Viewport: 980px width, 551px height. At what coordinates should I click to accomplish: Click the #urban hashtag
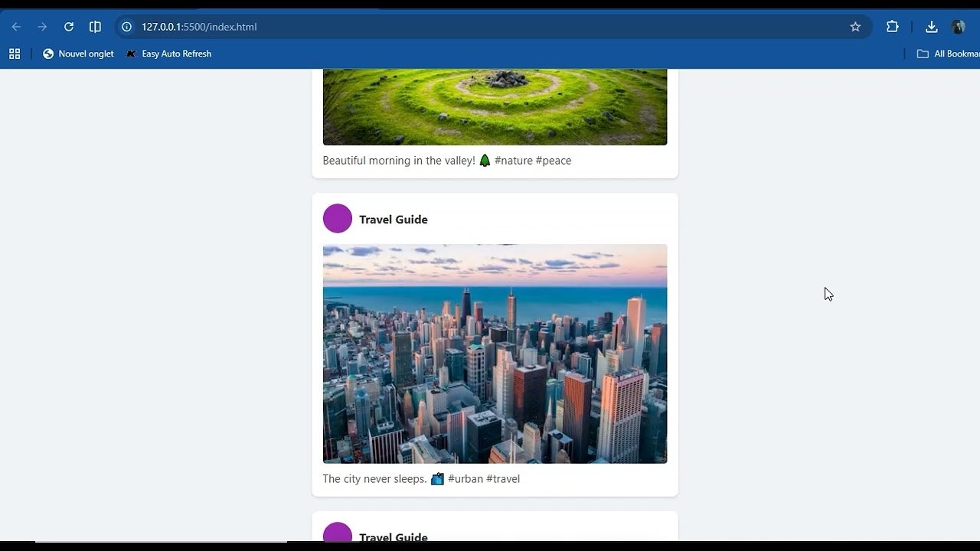(x=465, y=479)
